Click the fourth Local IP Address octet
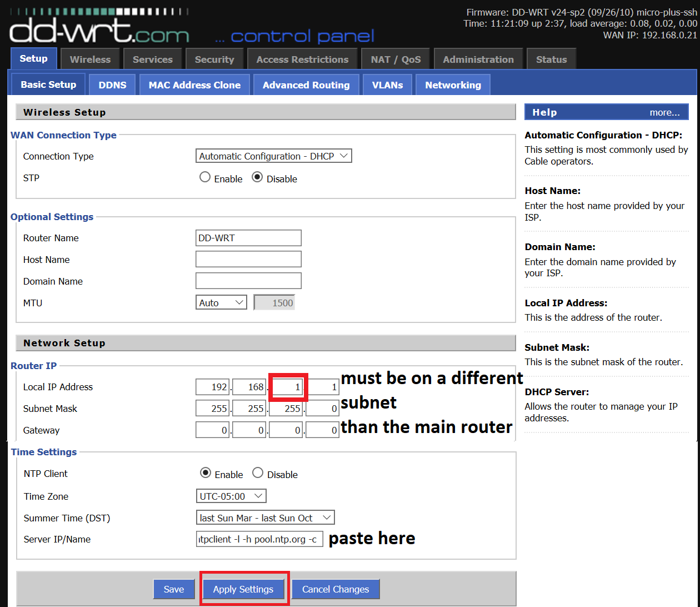Viewport: 700px width, 607px height. [x=322, y=387]
